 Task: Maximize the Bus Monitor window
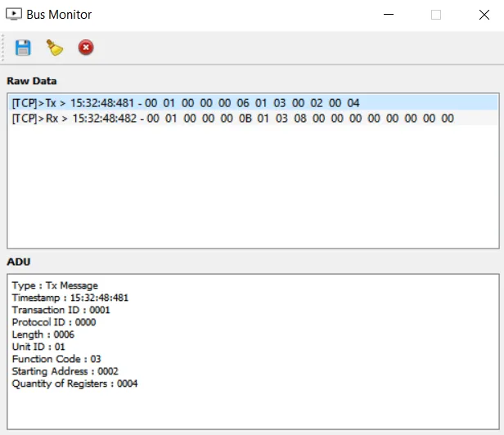(436, 15)
